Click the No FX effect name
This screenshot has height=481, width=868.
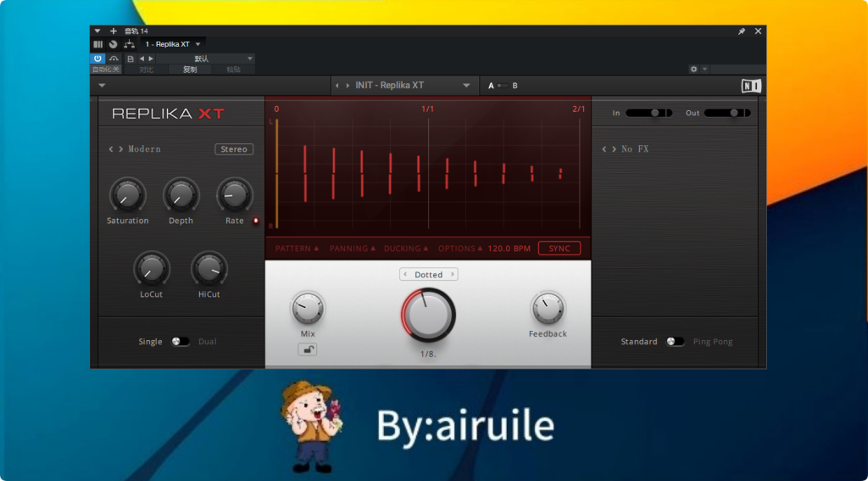click(635, 149)
